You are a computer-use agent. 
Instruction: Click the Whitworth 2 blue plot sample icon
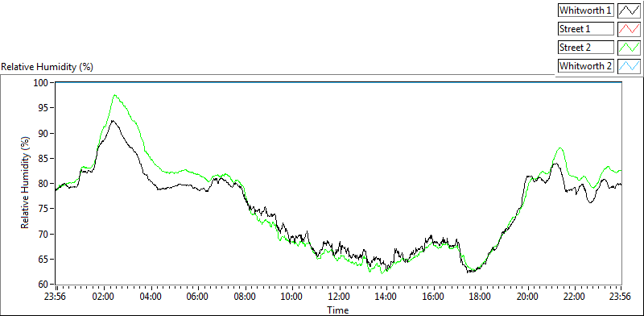coord(629,66)
